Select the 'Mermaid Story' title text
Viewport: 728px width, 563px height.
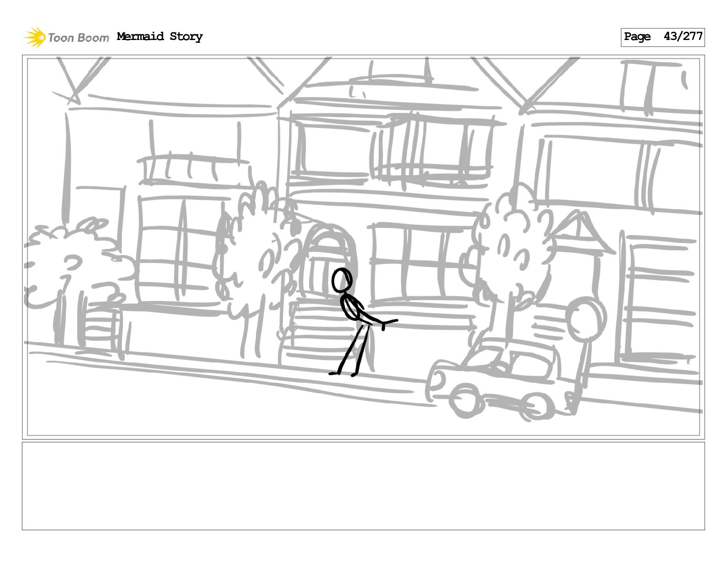[159, 37]
